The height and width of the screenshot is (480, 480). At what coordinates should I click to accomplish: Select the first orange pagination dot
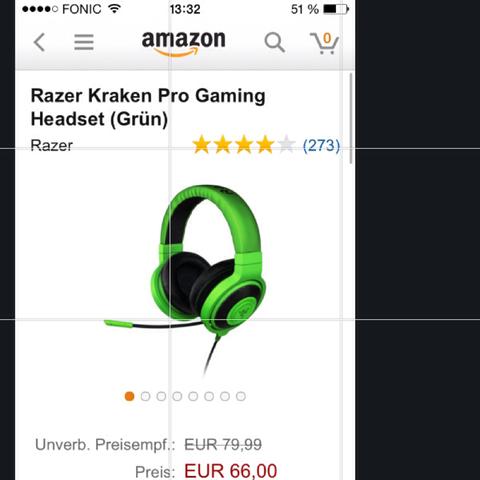tap(129, 396)
